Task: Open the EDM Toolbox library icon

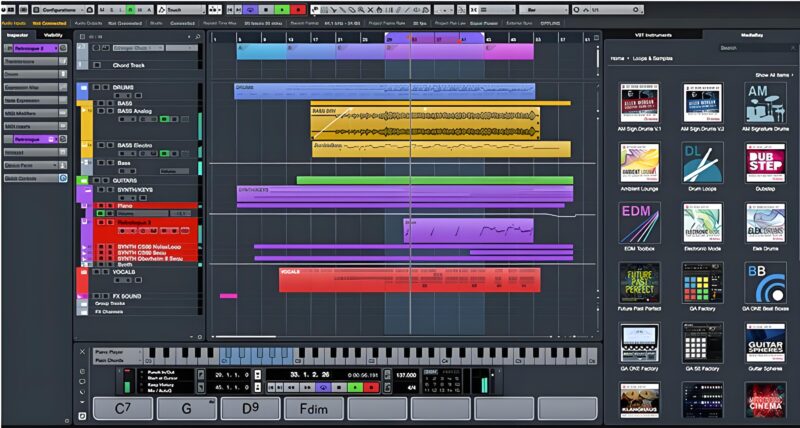Action: 639,223
